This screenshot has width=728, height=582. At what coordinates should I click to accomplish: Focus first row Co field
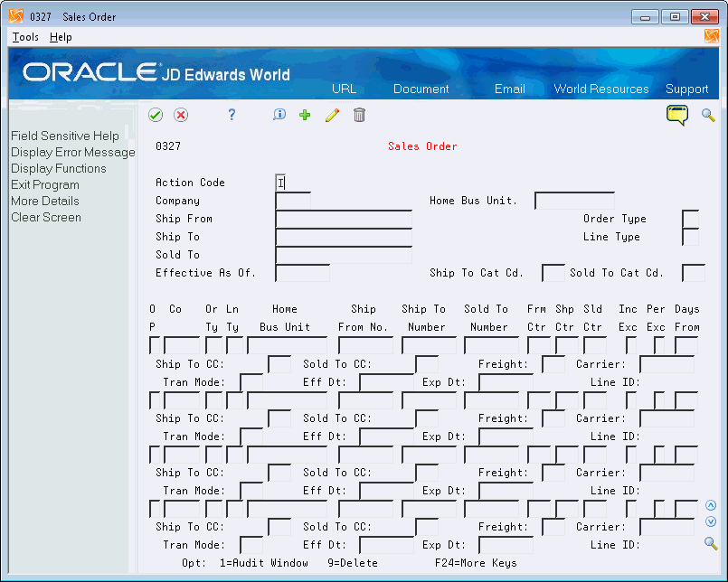click(x=182, y=345)
